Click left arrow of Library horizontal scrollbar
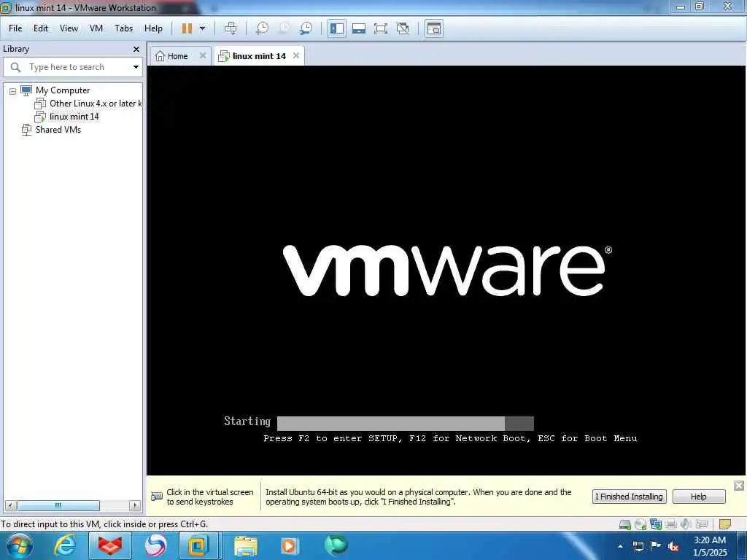This screenshot has width=747, height=560. (11, 505)
